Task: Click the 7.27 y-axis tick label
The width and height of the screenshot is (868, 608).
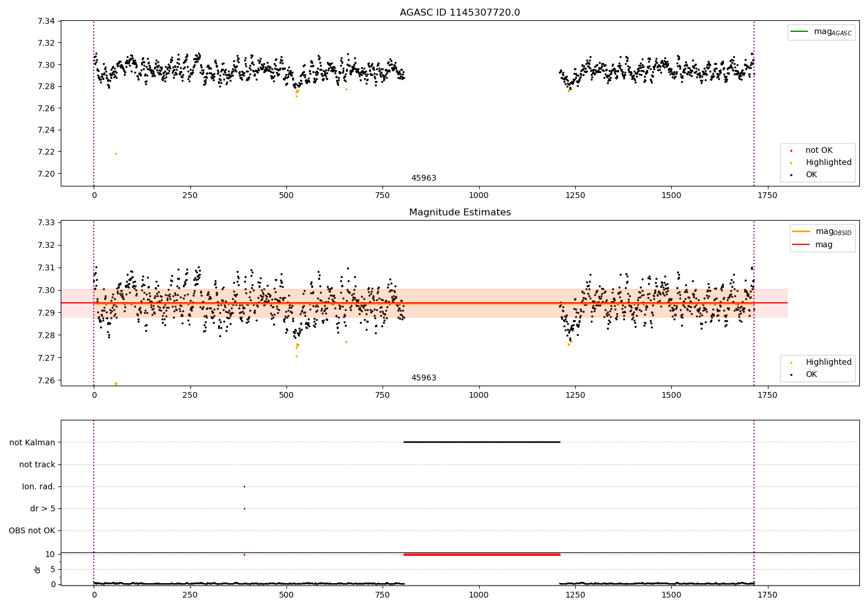Action: click(x=46, y=358)
